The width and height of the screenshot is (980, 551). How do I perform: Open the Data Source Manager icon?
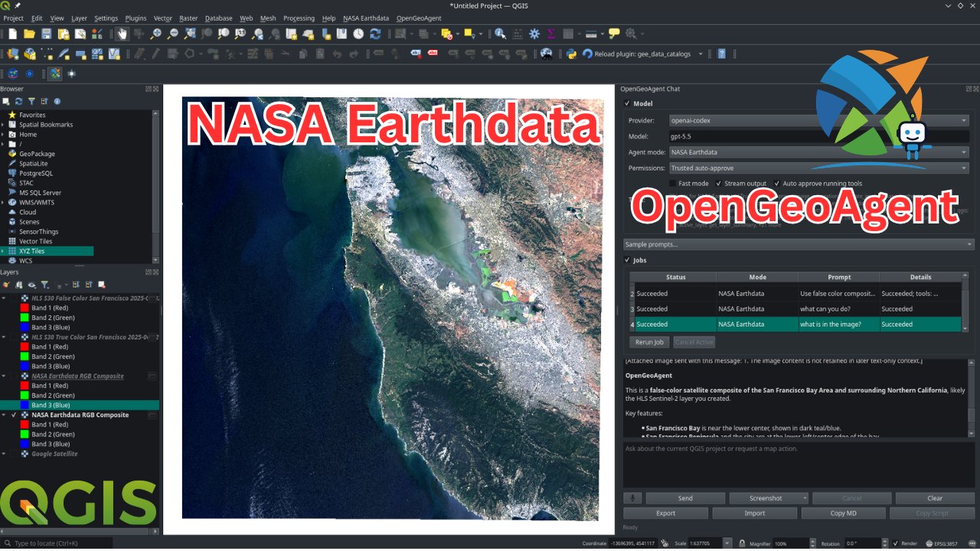[13, 54]
